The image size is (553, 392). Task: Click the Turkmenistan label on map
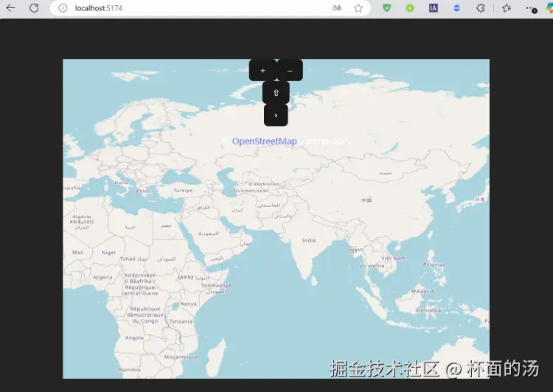coord(251,190)
